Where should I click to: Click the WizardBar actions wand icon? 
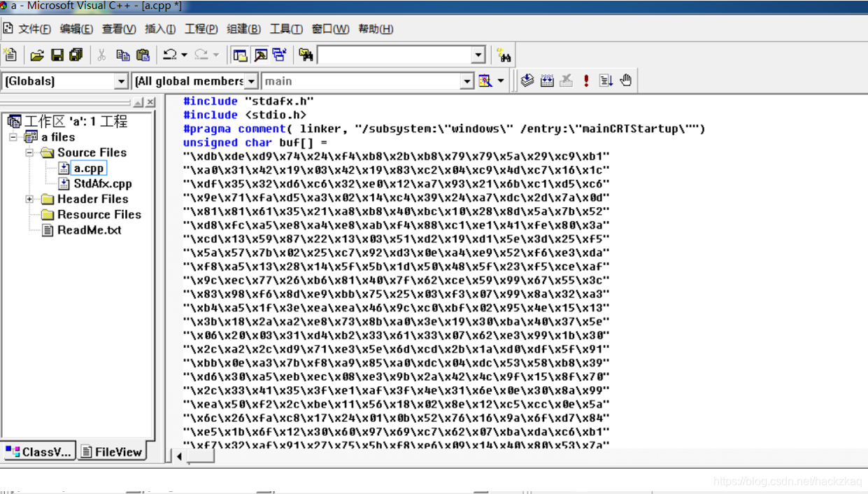point(485,81)
